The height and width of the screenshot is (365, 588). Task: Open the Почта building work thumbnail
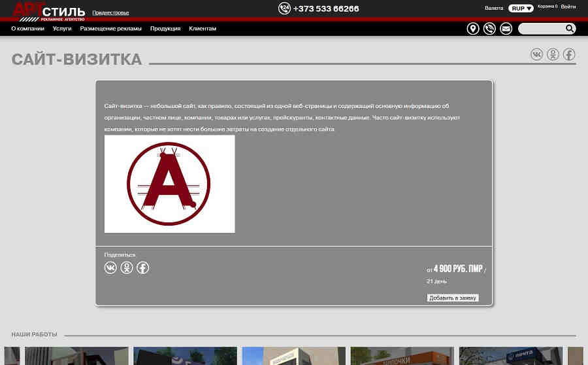click(x=510, y=356)
